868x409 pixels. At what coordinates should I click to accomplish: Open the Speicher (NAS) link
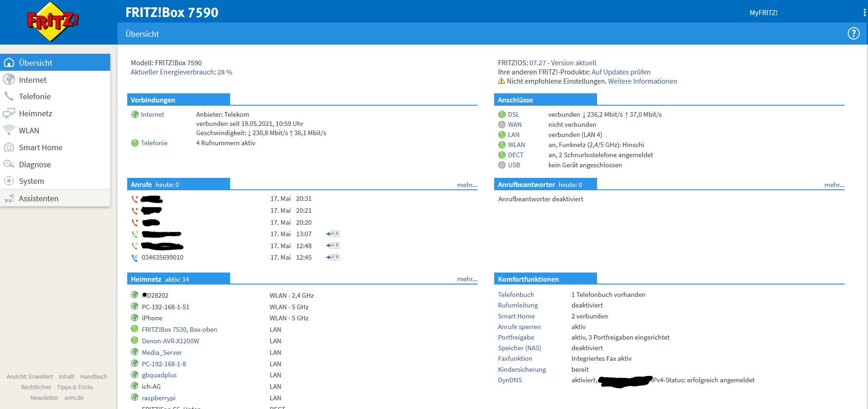pos(520,348)
